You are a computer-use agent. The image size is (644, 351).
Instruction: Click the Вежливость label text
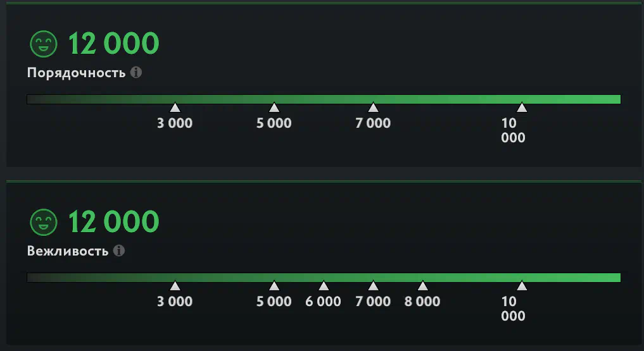tap(67, 251)
